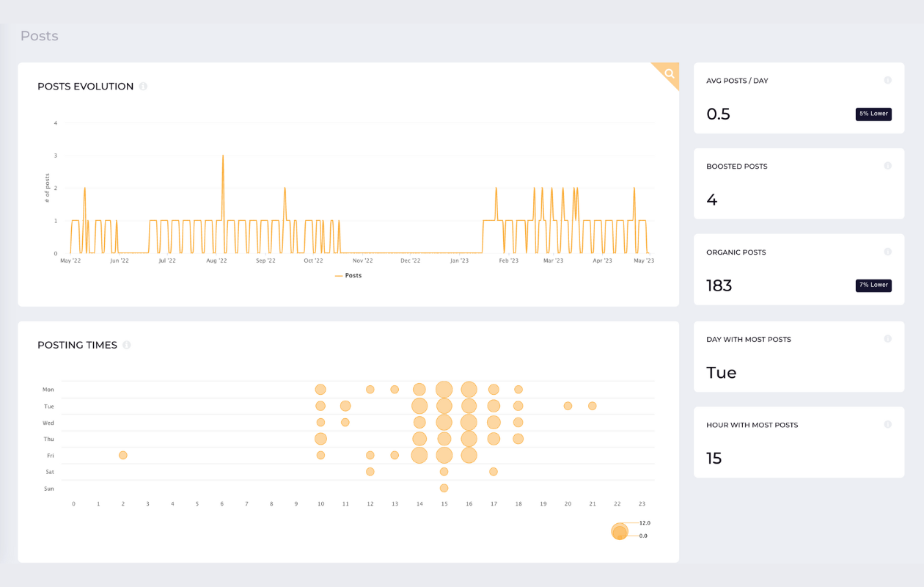Show info tooltip next to Posts Evolution title
This screenshot has width=924, height=587.
click(143, 87)
